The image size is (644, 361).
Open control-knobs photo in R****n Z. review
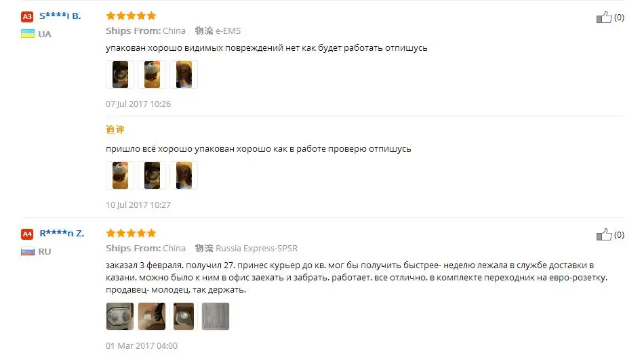coord(120,316)
